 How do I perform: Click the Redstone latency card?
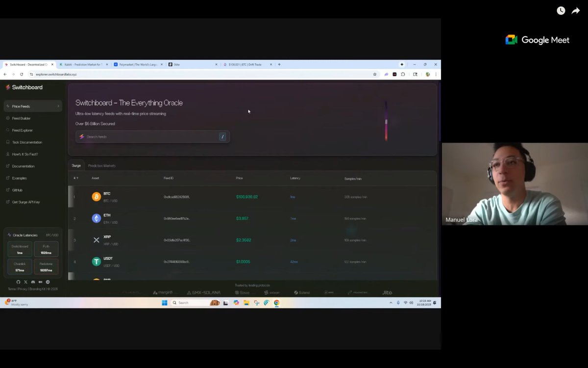click(46, 267)
